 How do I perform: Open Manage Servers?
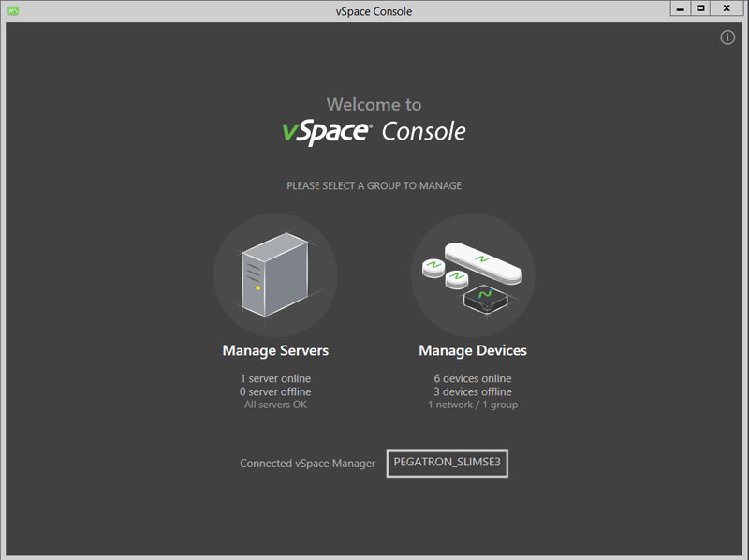pos(275,351)
